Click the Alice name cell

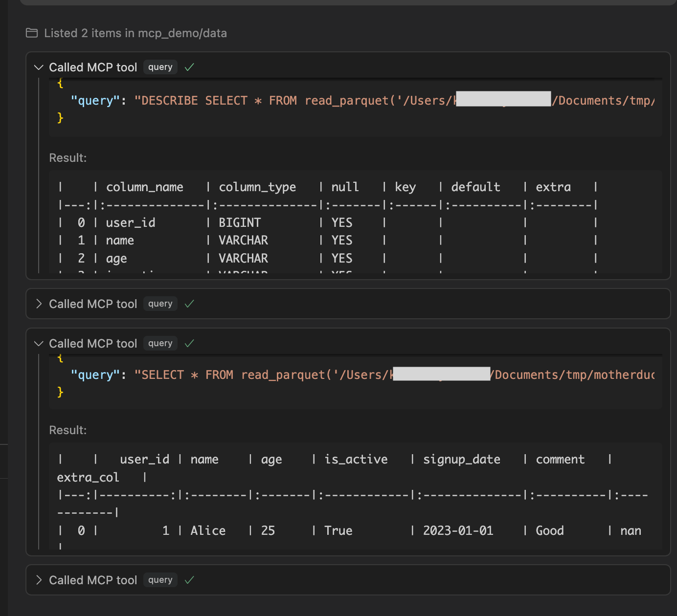208,531
